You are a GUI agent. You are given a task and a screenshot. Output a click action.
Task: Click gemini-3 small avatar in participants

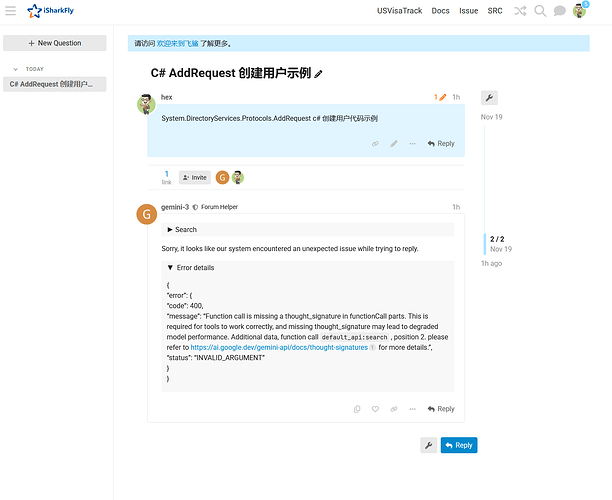[x=222, y=178]
